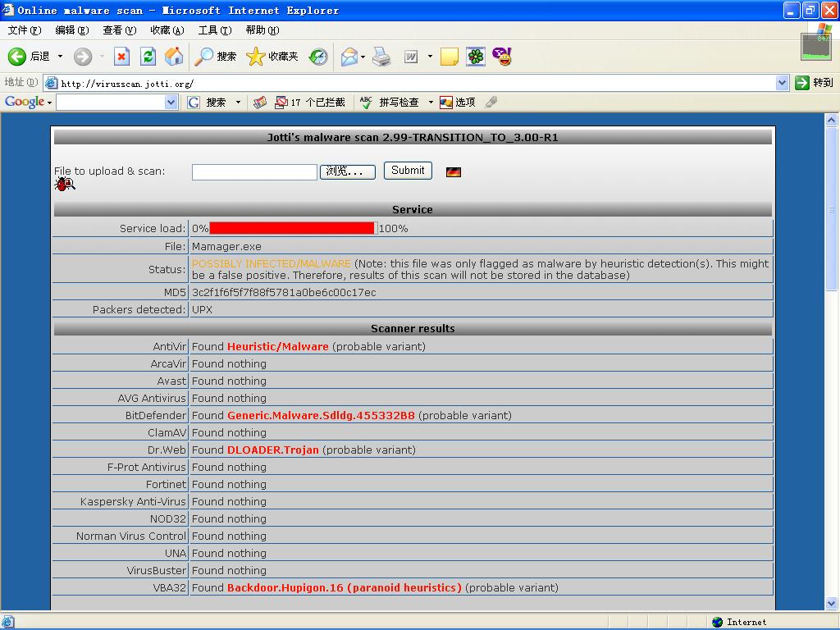The width and height of the screenshot is (840, 630).
Task: Click the Google toolbar search input
Action: pos(111,103)
